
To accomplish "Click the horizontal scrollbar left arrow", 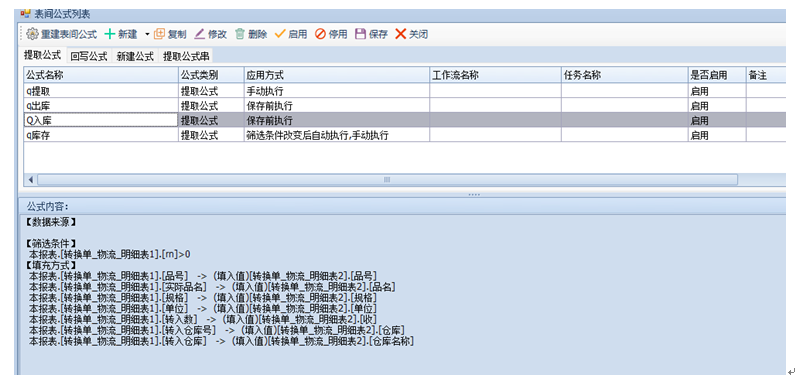I will coord(31,179).
